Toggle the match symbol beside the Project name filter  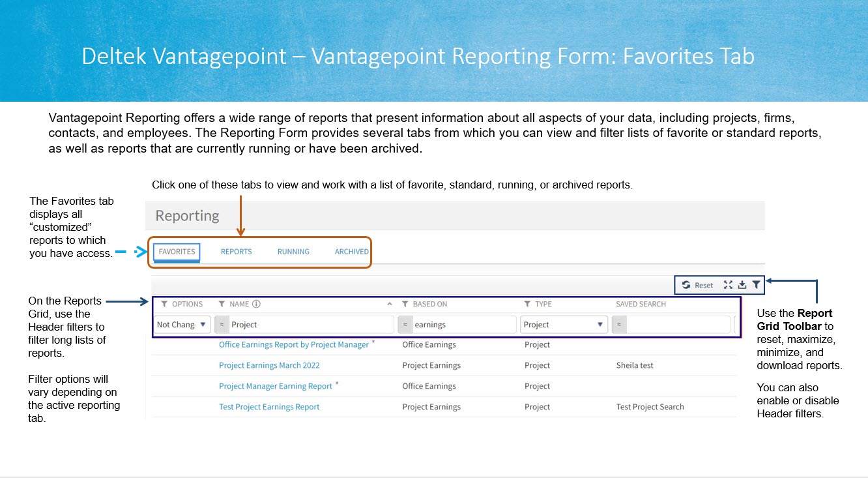coord(221,324)
